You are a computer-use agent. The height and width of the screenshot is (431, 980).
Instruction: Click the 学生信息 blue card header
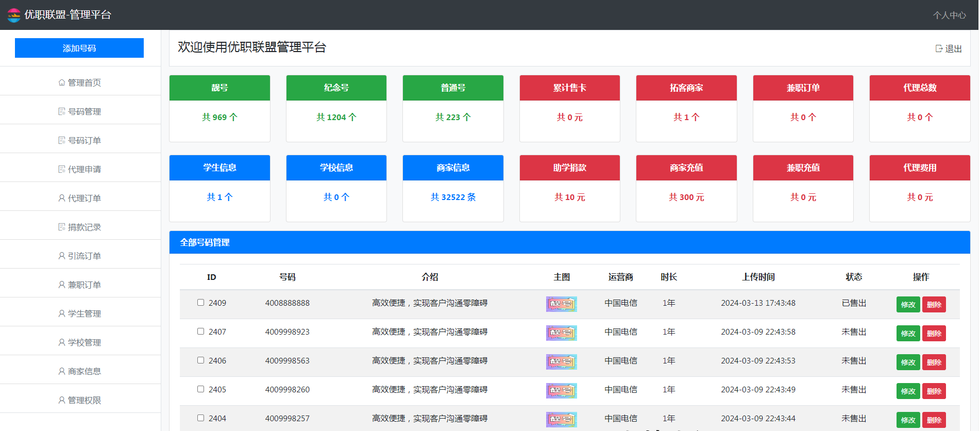click(x=219, y=168)
